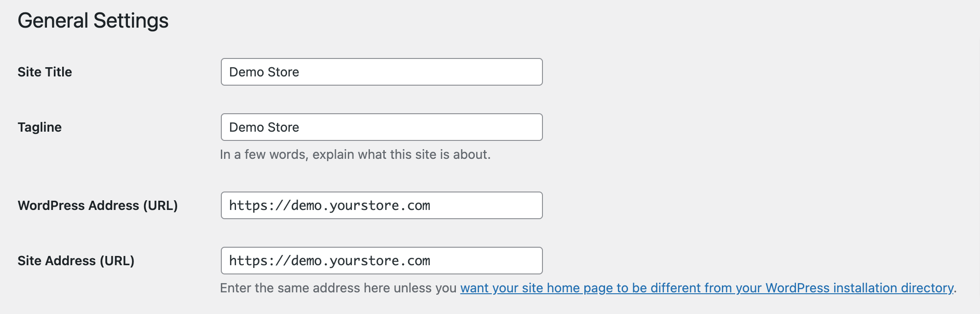Focus the Tagline text field
The height and width of the screenshot is (314, 980).
[381, 127]
